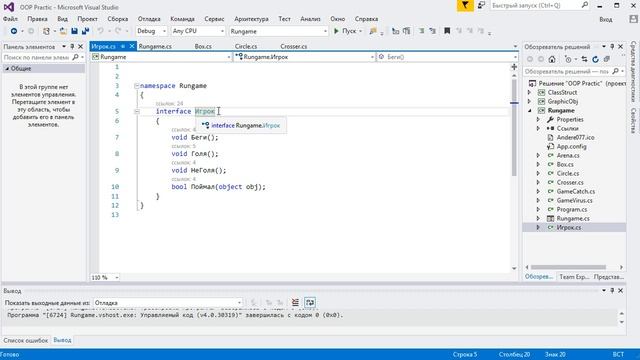The height and width of the screenshot is (360, 640).
Task: Select Arena.cs in Solution Explorer
Action: (x=568, y=156)
